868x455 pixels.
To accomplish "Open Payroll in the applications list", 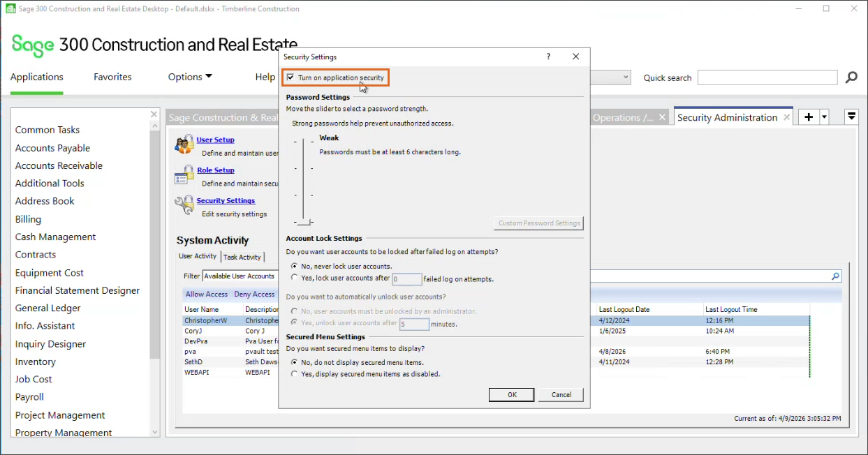I will [29, 396].
